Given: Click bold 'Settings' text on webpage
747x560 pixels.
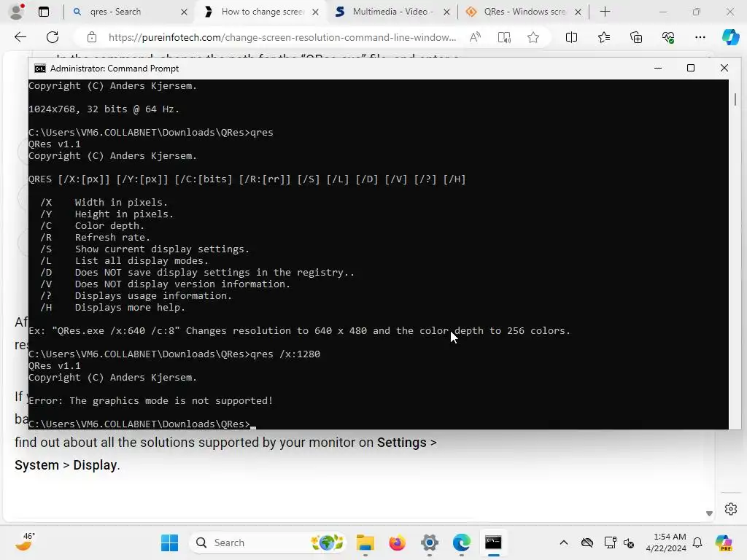Looking at the screenshot, I should tap(402, 443).
